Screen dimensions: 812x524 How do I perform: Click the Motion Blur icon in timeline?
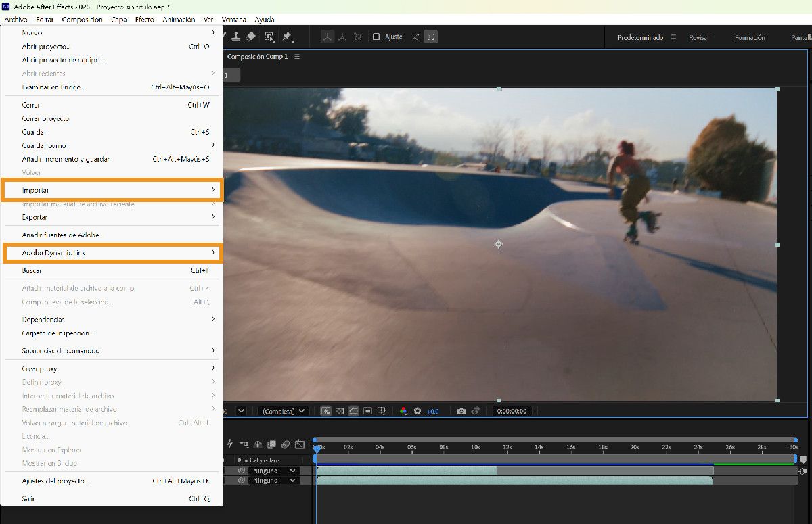286,444
